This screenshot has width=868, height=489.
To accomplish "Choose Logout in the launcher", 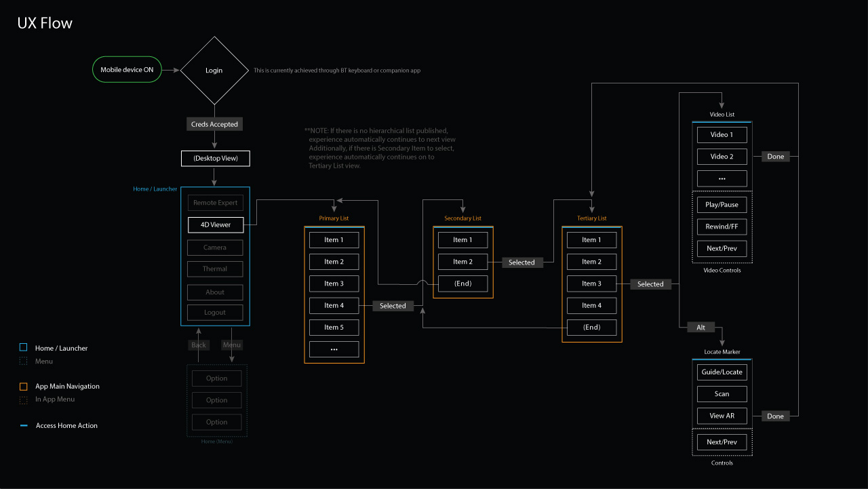I will pyautogui.click(x=215, y=313).
